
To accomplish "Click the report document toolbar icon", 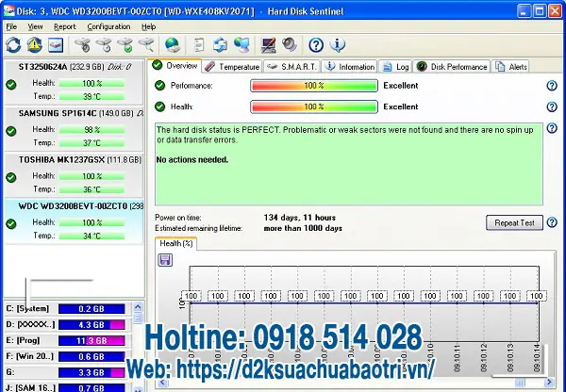I will [x=199, y=45].
